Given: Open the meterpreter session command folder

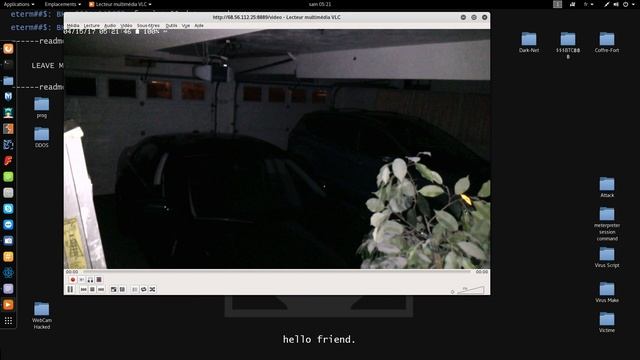Looking at the screenshot, I should 607,224.
